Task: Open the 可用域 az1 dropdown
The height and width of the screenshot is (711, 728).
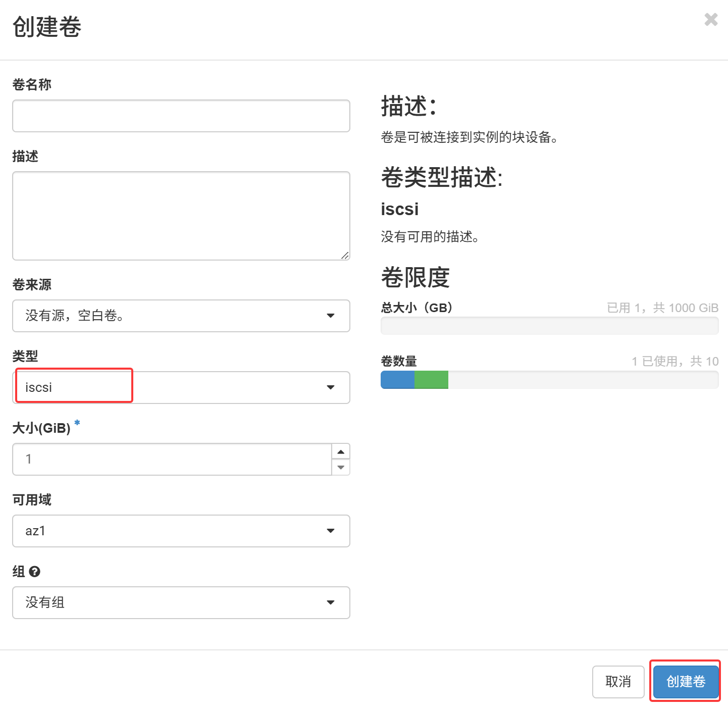Action: coord(181,531)
